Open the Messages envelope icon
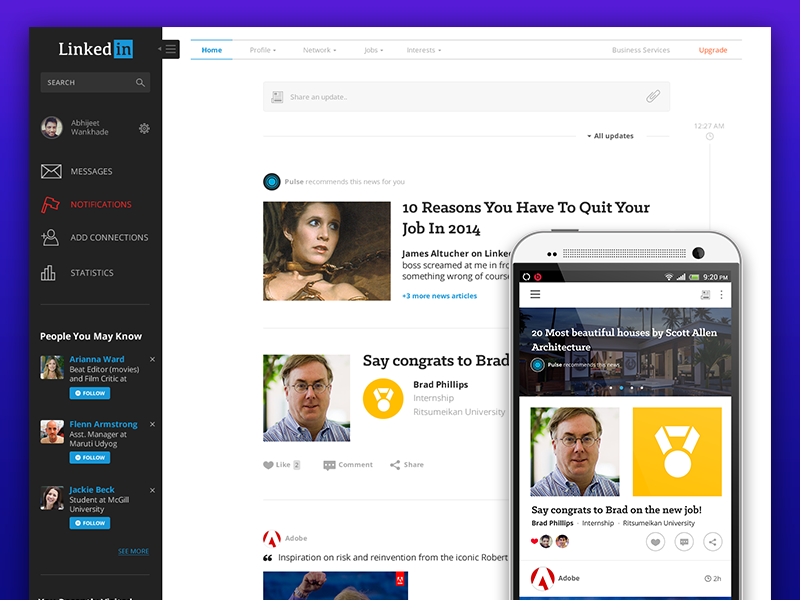Viewport: 800px width, 600px height. (x=51, y=171)
